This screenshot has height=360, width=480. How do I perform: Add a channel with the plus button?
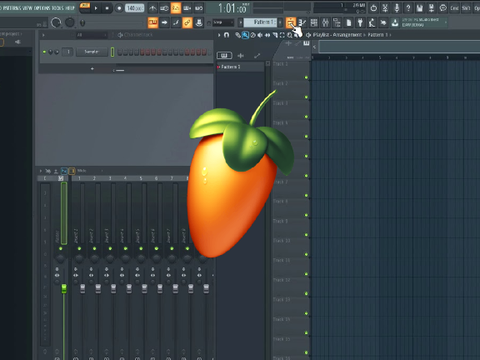92,69
